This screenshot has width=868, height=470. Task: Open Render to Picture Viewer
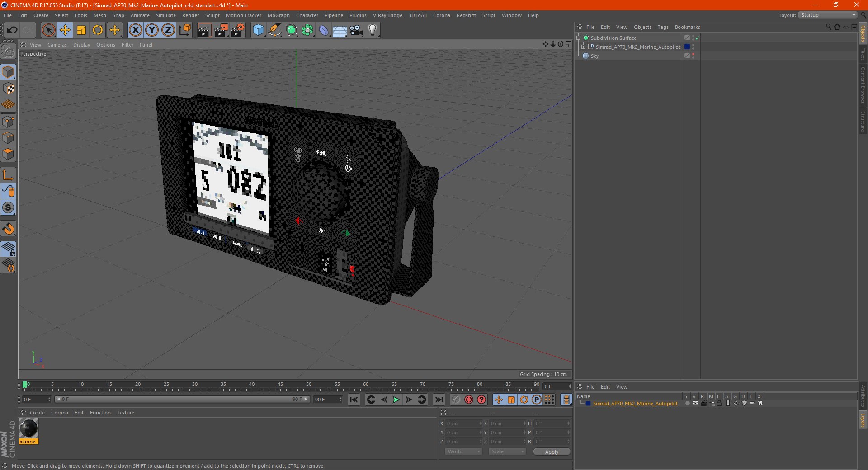coord(221,30)
